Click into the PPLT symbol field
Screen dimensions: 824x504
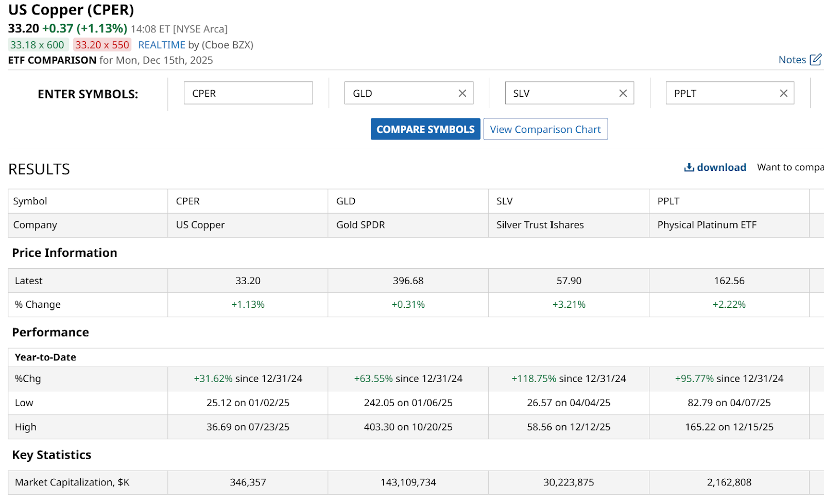coord(720,93)
